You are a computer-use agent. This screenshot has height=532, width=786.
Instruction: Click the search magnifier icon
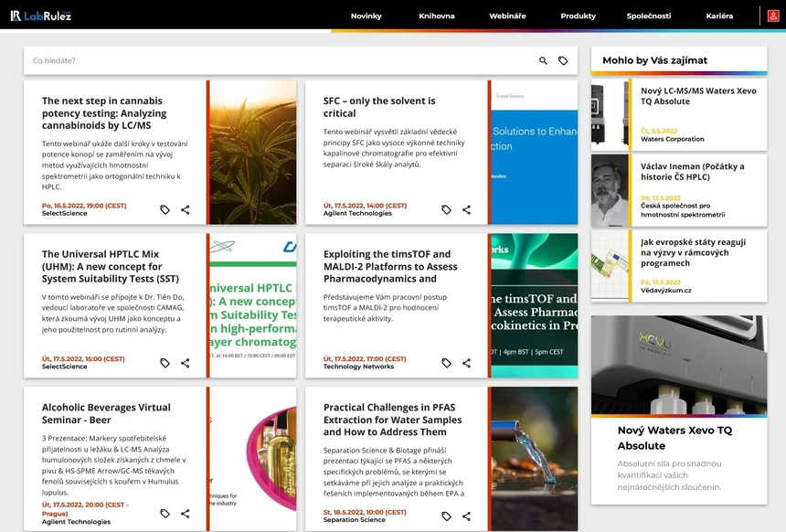click(x=543, y=60)
